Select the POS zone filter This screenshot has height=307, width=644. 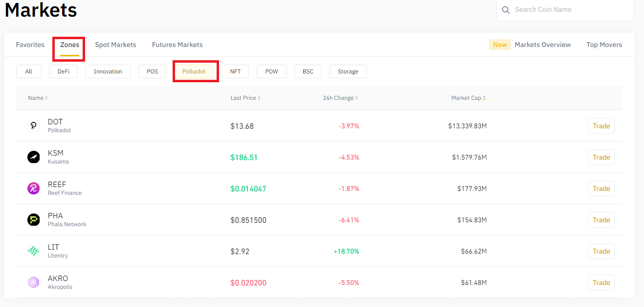point(152,71)
